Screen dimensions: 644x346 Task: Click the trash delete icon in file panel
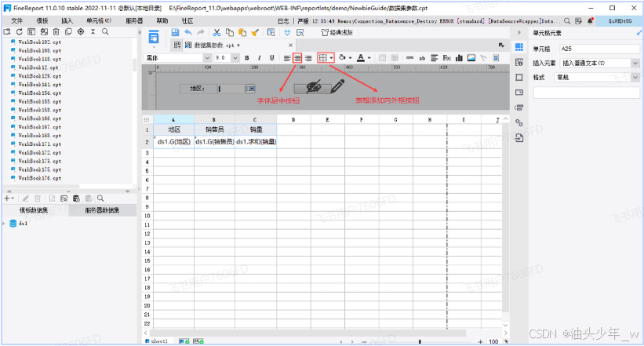click(56, 31)
